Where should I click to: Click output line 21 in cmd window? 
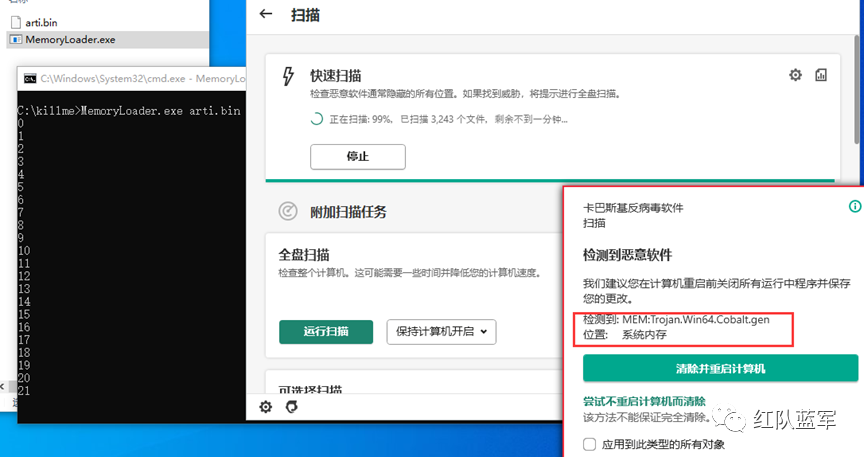click(x=24, y=391)
